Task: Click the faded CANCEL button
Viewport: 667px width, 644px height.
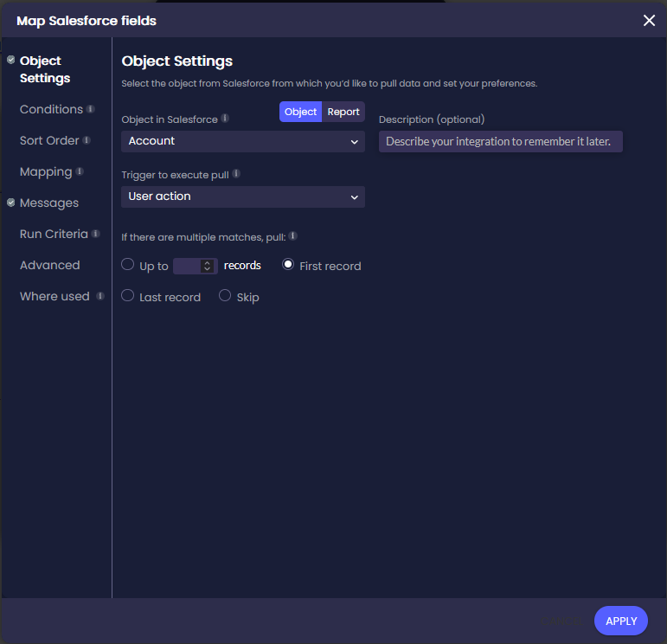Action: [x=561, y=621]
